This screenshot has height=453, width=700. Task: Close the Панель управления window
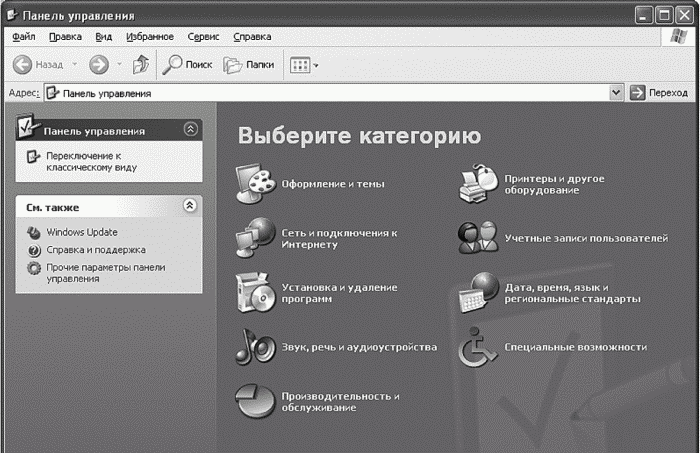coord(684,15)
